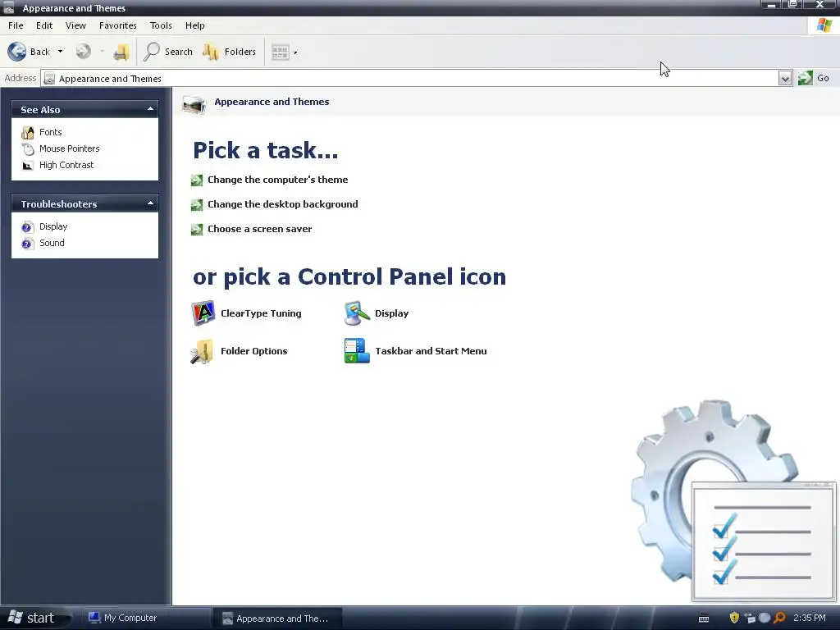Click the High Contrast icon
The height and width of the screenshot is (630, 840).
(x=28, y=166)
